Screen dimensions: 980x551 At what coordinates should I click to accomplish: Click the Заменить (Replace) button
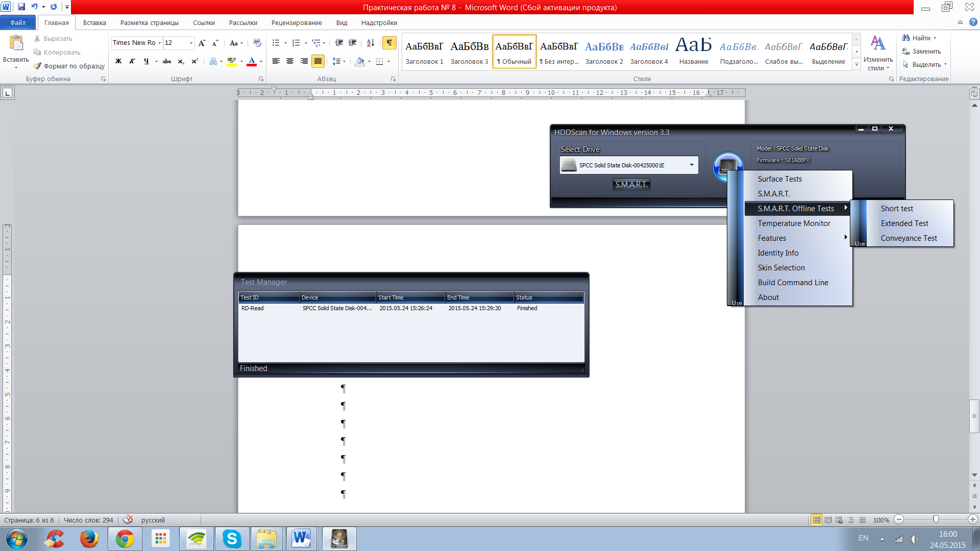pos(921,51)
